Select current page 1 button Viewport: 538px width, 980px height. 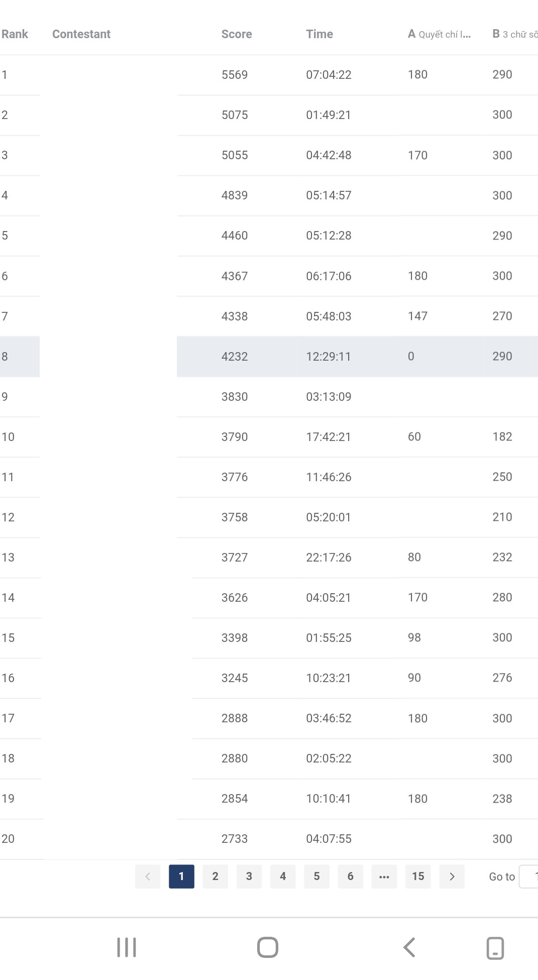(181, 877)
